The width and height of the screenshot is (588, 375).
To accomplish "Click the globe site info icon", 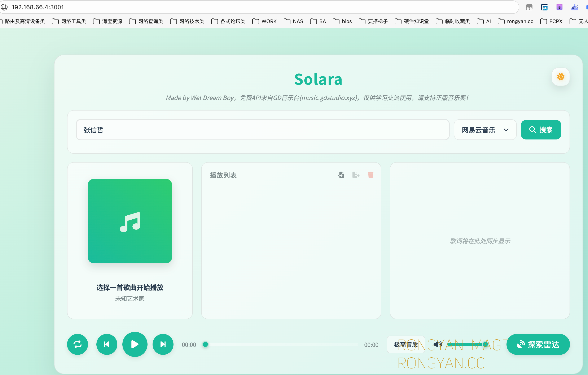I will 4,7.
